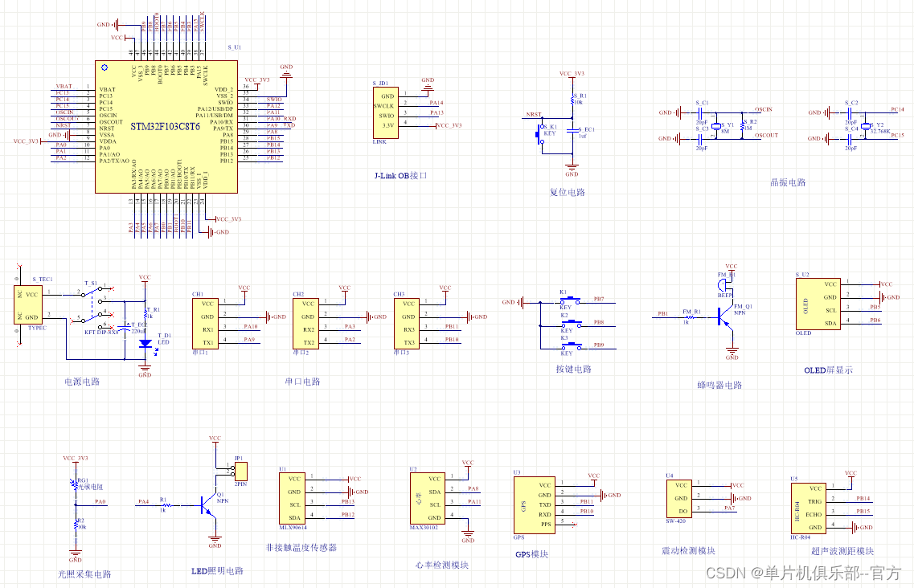Image resolution: width=914 pixels, height=588 pixels.
Task: Click the "心率检测模块" caption
Action: pos(442,566)
